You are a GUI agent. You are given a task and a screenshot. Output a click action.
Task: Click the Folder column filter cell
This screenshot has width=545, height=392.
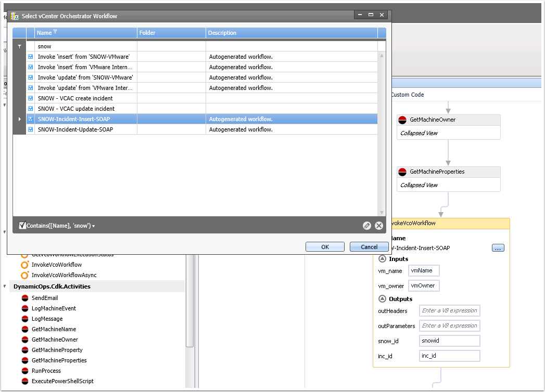tap(171, 46)
